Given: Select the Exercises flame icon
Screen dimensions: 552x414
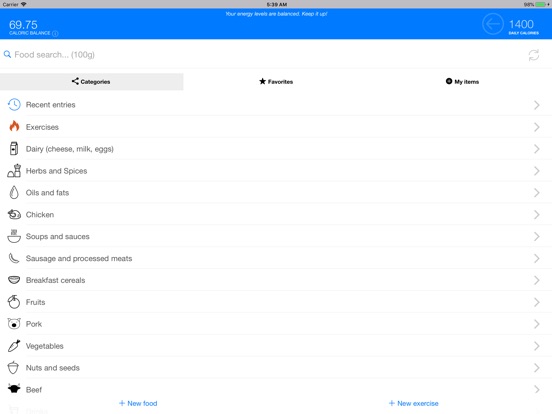Looking at the screenshot, I should [x=14, y=126].
